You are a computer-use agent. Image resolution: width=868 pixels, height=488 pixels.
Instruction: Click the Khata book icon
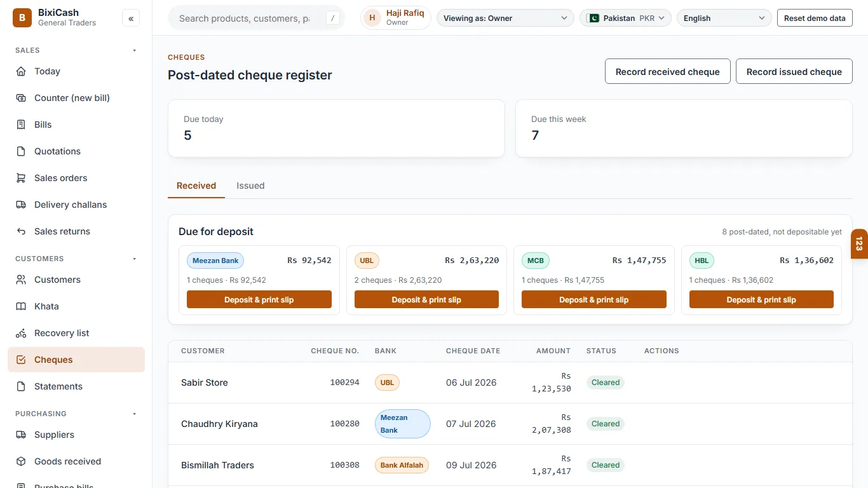pyautogui.click(x=21, y=306)
